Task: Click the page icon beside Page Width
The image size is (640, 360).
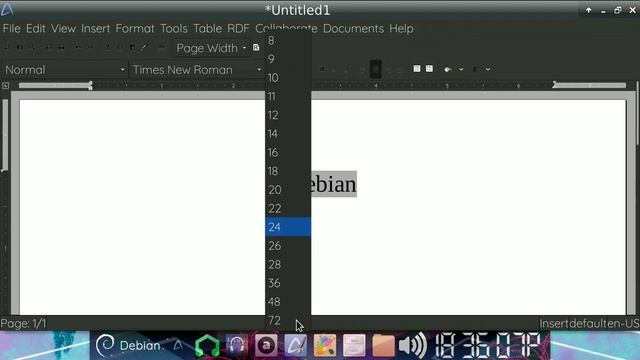Action: click(256, 48)
